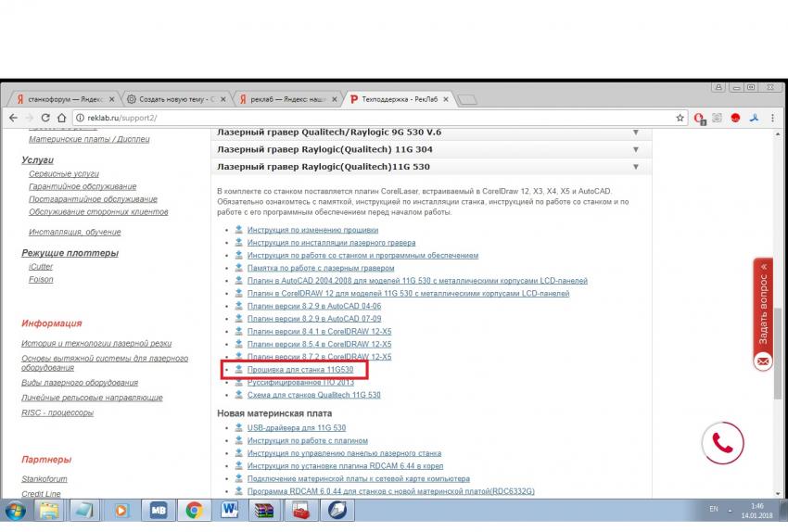Screen dimensions: 788x532
Task: Switch to the Создать новую тему tab
Action: point(172,98)
